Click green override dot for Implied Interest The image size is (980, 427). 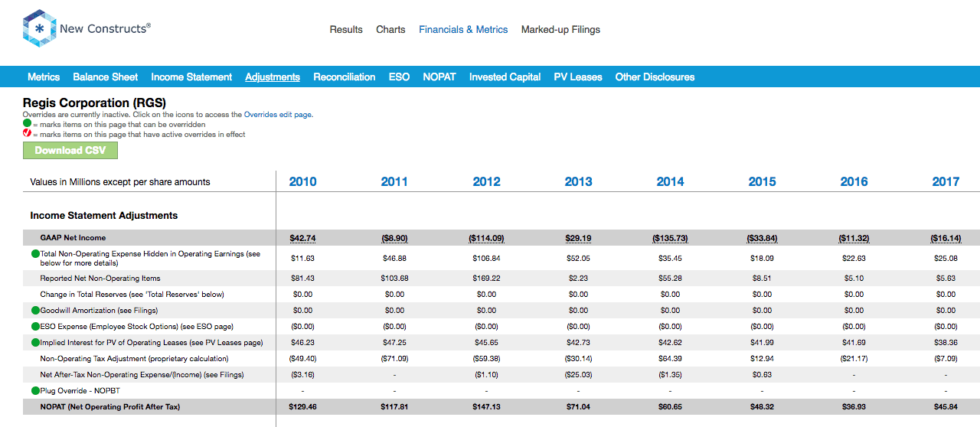pyautogui.click(x=35, y=343)
